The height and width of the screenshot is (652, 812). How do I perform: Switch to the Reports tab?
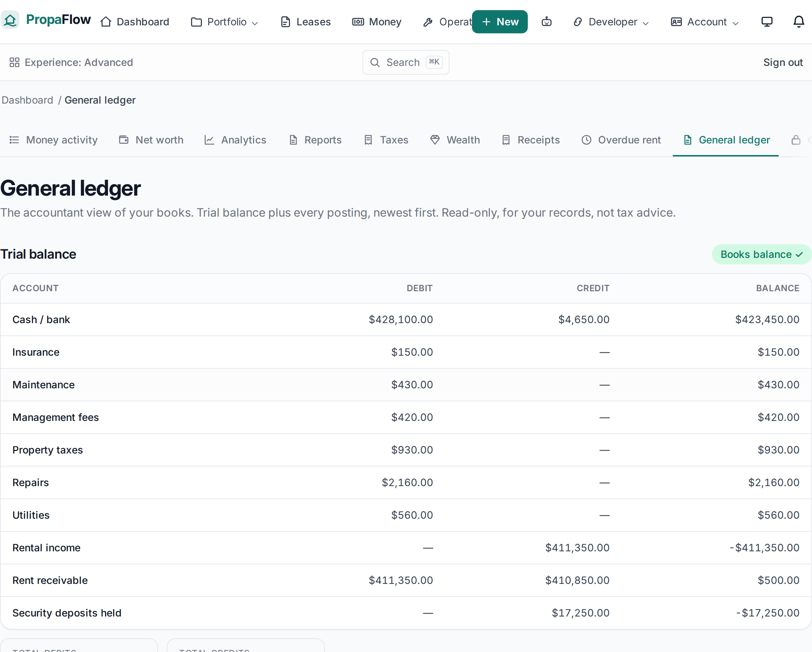[x=315, y=140]
